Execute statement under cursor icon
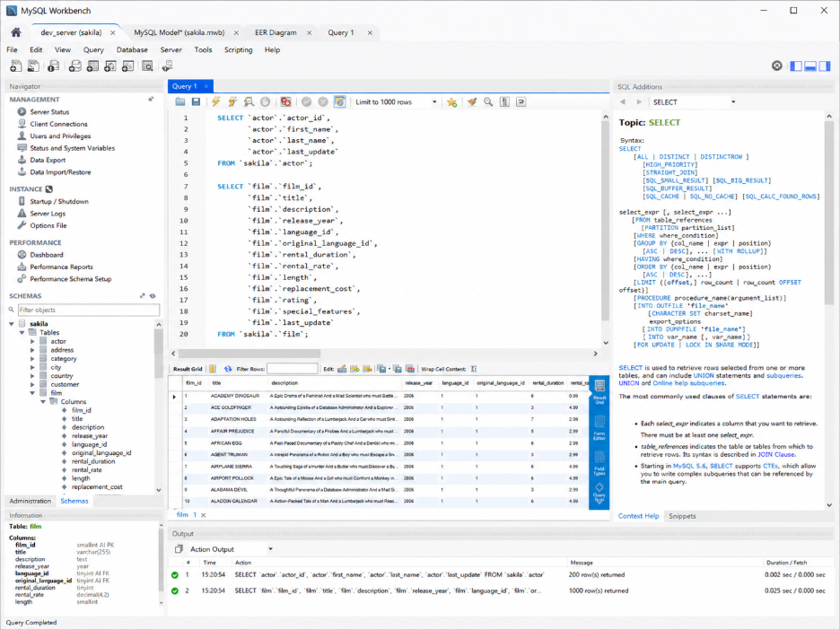 point(232,101)
